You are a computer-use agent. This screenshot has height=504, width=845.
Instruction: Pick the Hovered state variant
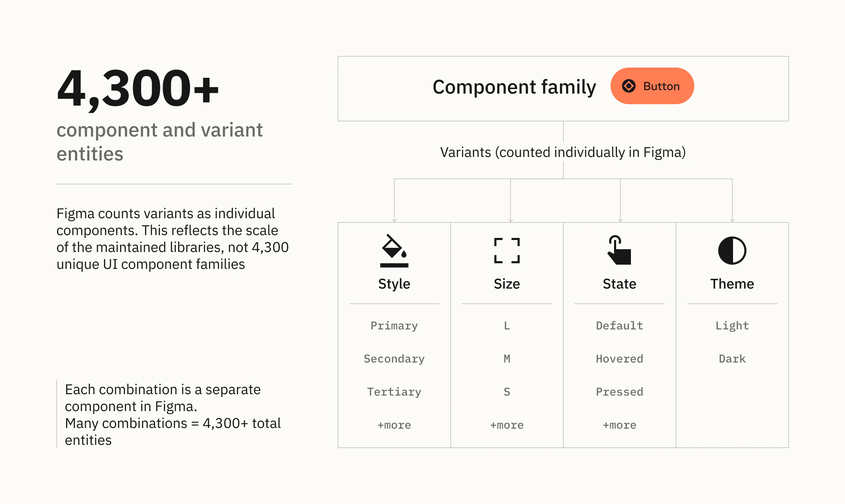619,359
